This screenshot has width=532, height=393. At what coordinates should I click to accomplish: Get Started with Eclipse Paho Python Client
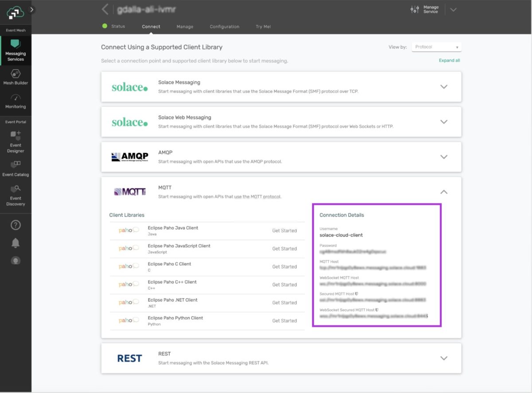click(x=284, y=321)
